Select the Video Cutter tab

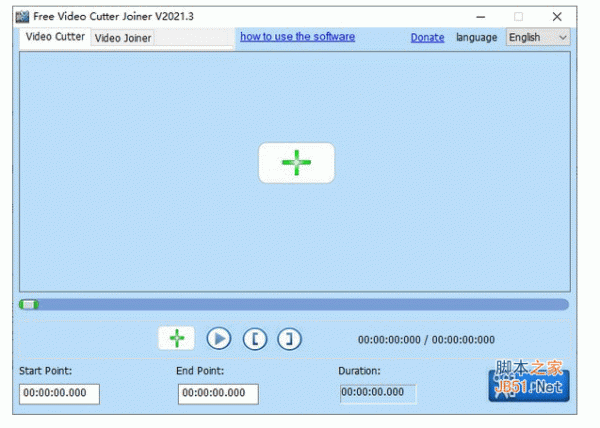(x=55, y=37)
